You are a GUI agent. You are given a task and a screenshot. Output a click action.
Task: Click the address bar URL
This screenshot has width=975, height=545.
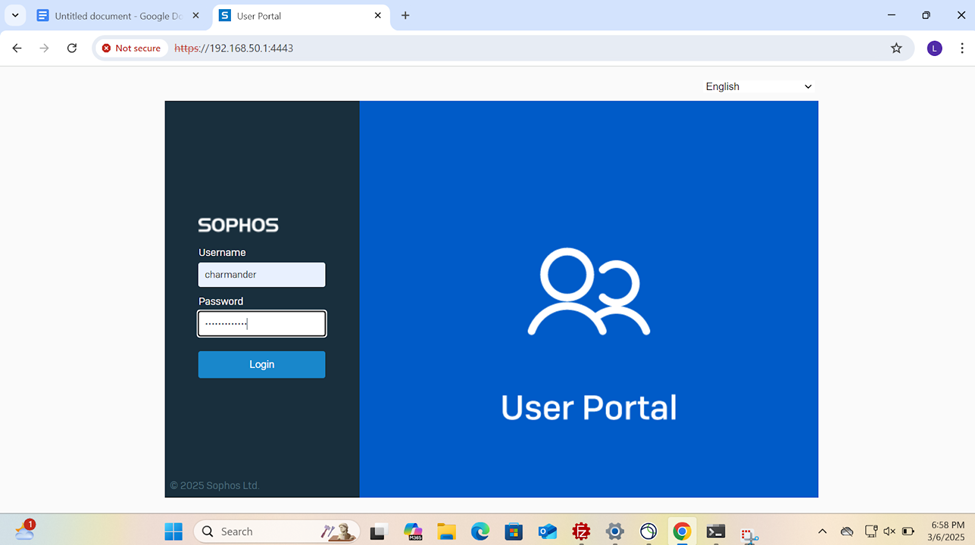point(234,48)
